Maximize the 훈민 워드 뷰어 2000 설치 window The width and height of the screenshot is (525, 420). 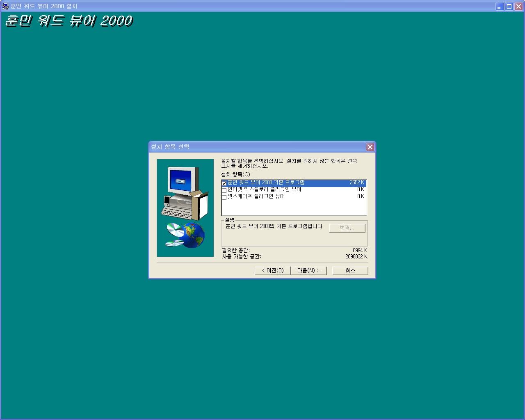pos(509,6)
